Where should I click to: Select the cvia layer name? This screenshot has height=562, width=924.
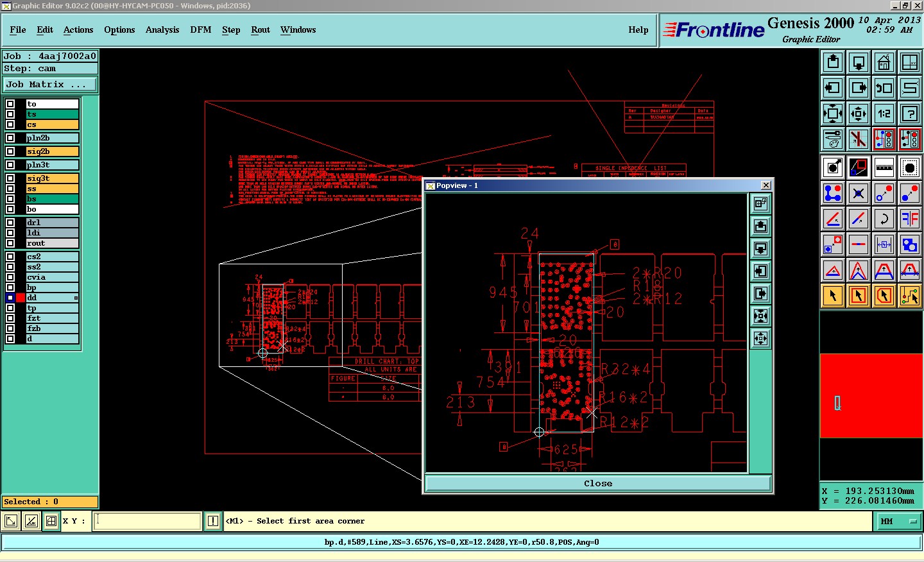click(x=52, y=277)
